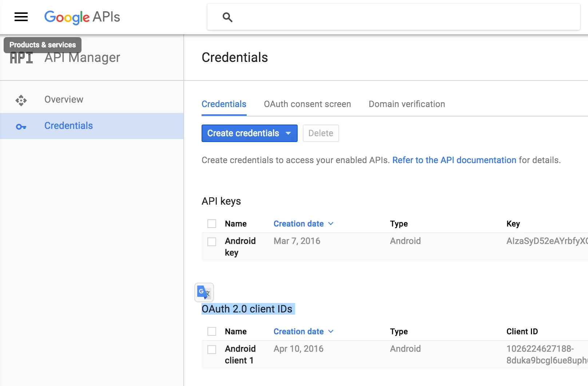Screen dimensions: 588x386
Task: Click the Overview diamond icon in sidebar
Action: pyautogui.click(x=21, y=100)
